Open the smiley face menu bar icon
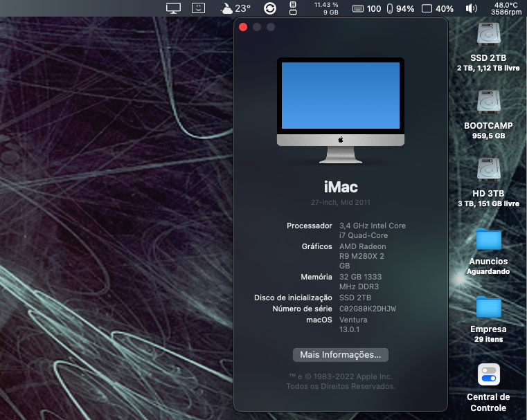Image resolution: width=527 pixels, height=420 pixels. pos(199,8)
